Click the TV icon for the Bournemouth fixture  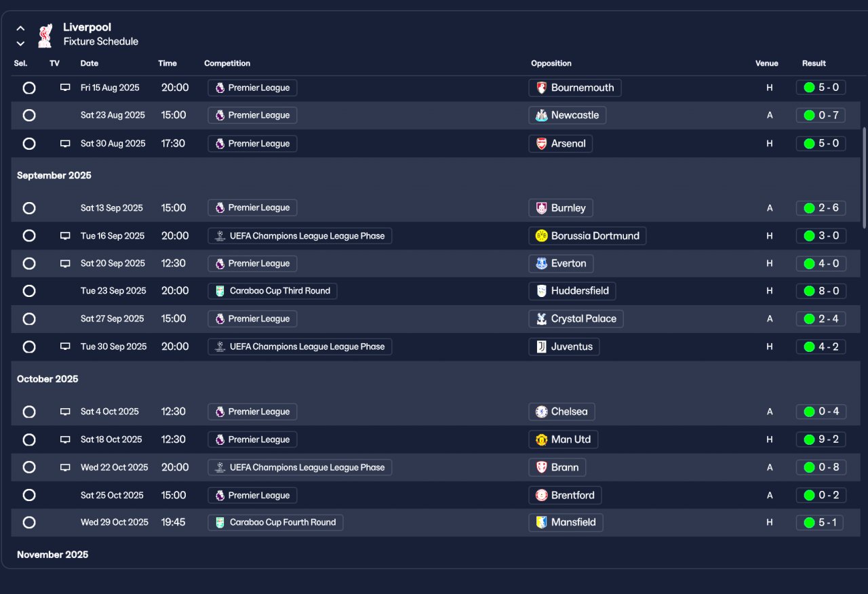[x=65, y=87]
